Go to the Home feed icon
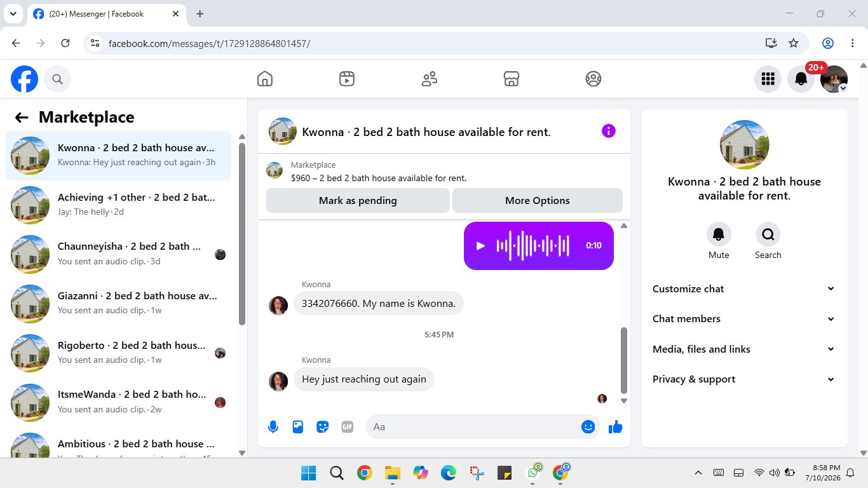 click(265, 79)
